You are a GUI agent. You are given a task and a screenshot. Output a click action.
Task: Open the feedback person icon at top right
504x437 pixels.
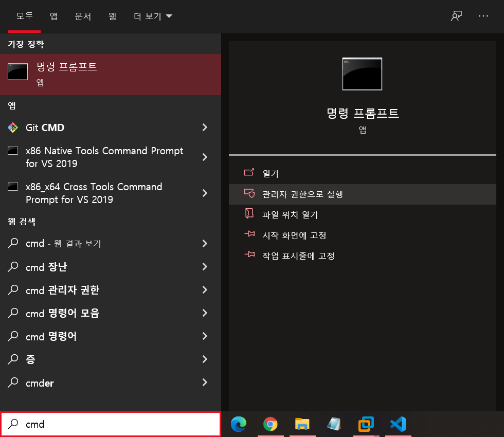tap(457, 16)
